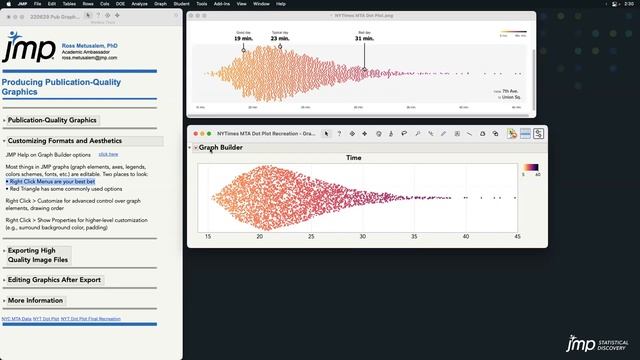
Task: Select the Arrow tool in Graph Builder toolbar
Action: pyautogui.click(x=326, y=134)
